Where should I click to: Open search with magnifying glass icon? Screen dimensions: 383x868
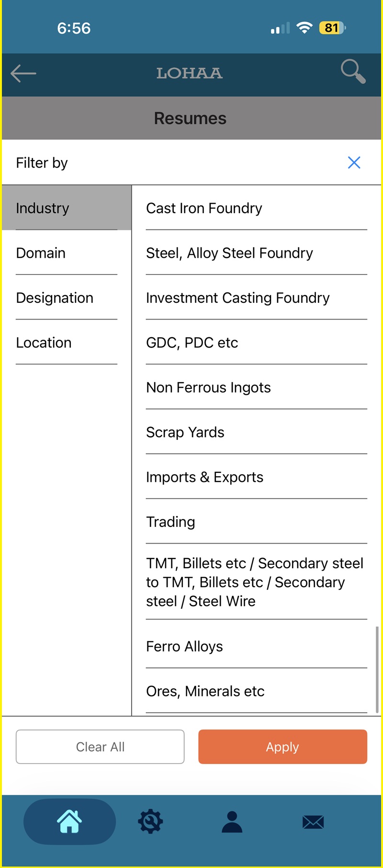tap(353, 72)
